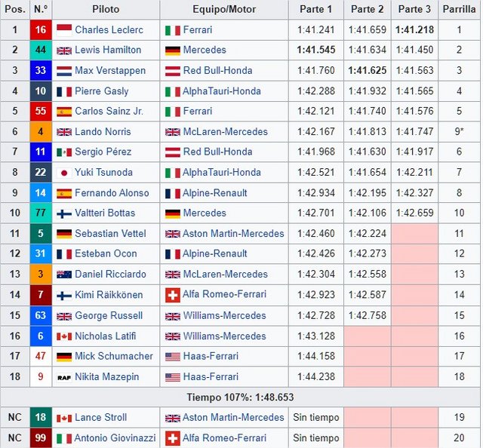The image size is (483, 448).
Task: Click the Australian flag beside Daniel Ricciardo
Action: (x=64, y=275)
